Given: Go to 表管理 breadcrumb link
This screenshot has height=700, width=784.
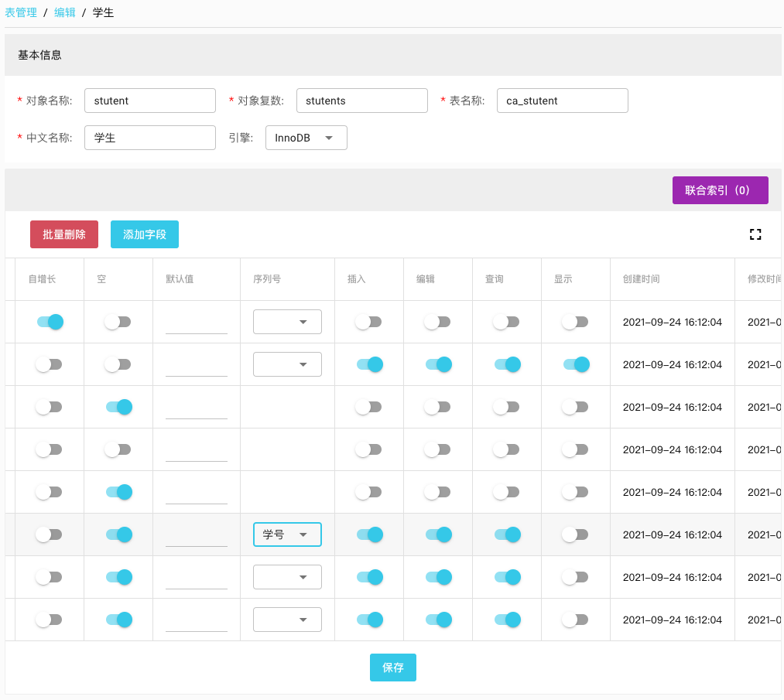Looking at the screenshot, I should [x=21, y=12].
